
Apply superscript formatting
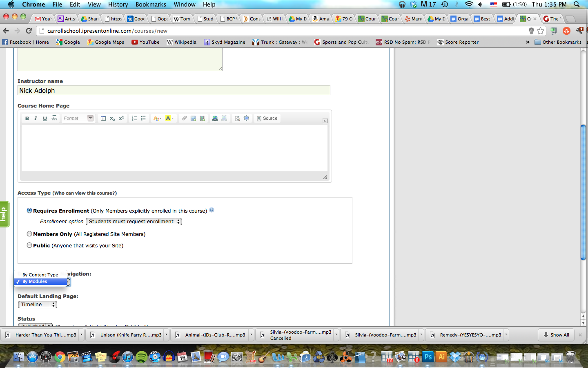121,118
